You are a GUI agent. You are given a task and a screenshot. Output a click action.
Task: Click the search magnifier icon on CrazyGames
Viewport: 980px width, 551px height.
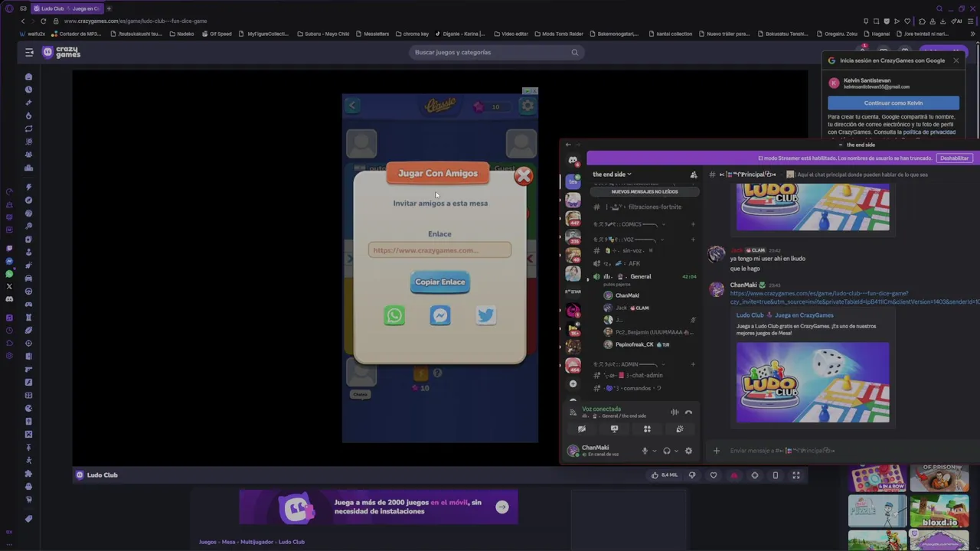[574, 52]
